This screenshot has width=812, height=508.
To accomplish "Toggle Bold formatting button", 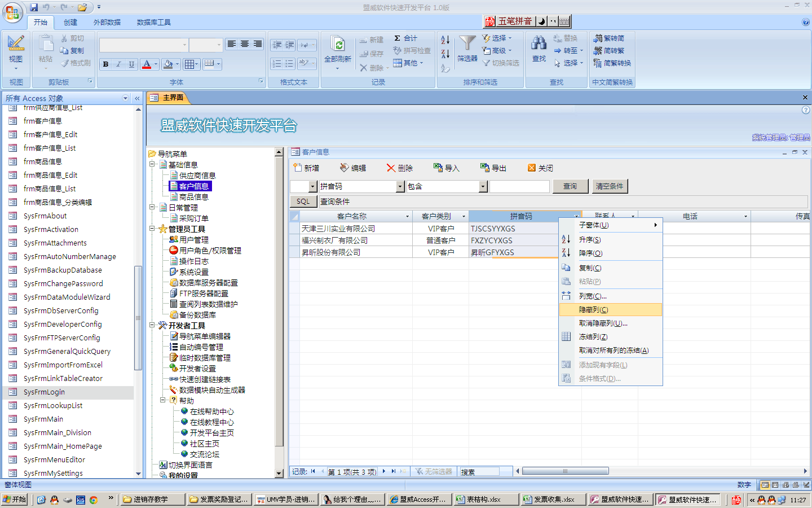I will [x=105, y=64].
